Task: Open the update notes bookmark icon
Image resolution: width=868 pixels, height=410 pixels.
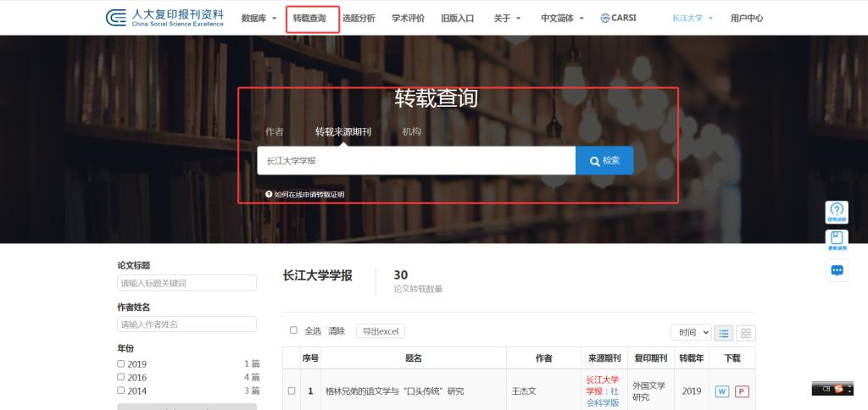Action: (837, 241)
